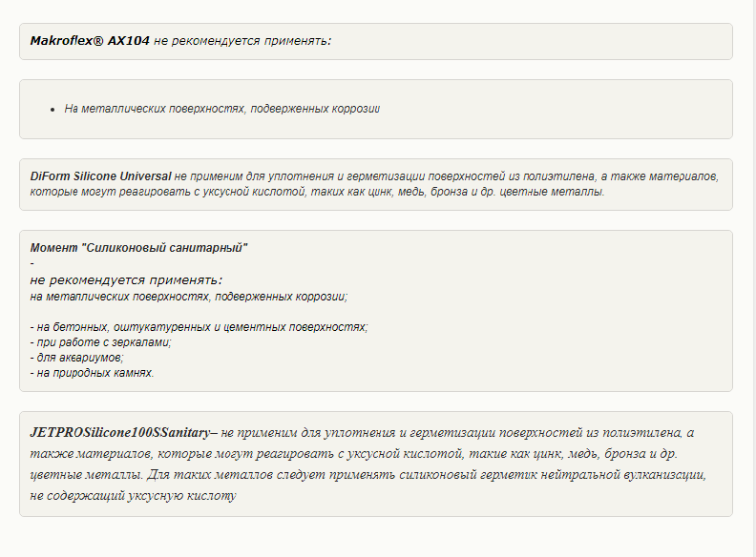Click 'не рекомендуется применять:' under Момент heading

pos(126,280)
